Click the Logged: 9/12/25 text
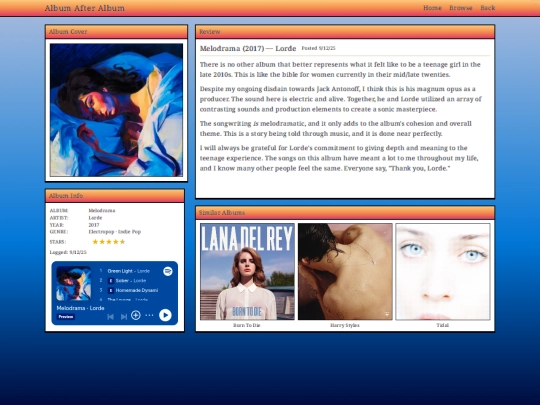The width and height of the screenshot is (540, 405). point(68,252)
